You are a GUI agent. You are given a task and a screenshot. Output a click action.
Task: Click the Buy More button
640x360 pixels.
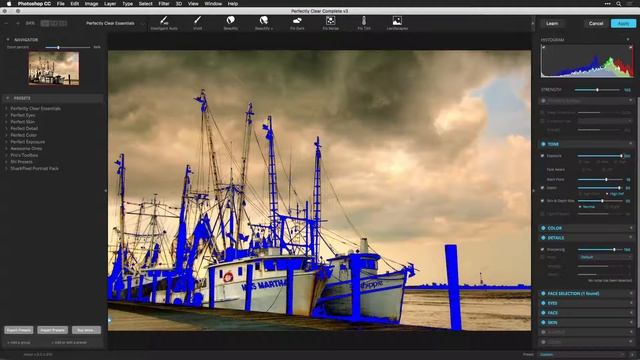(x=86, y=330)
